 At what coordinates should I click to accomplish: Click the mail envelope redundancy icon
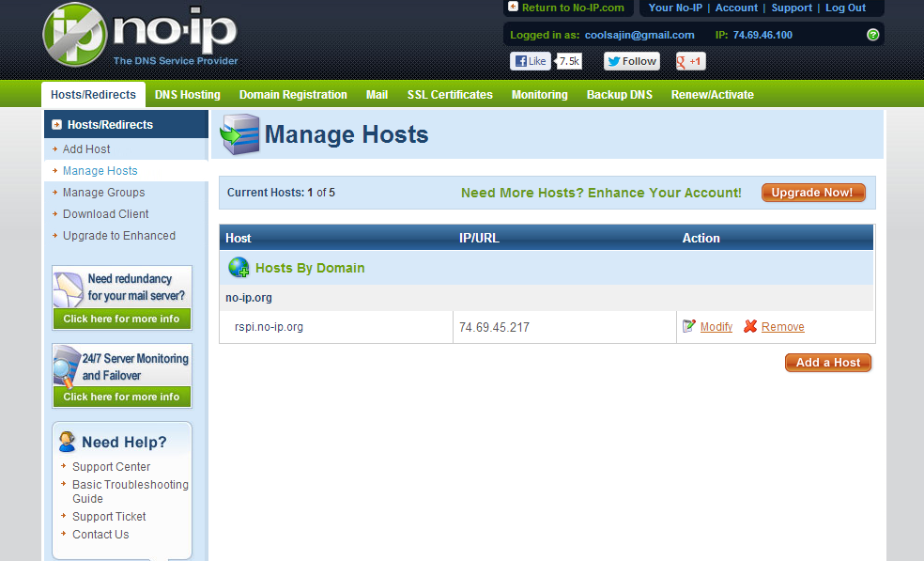(68, 289)
